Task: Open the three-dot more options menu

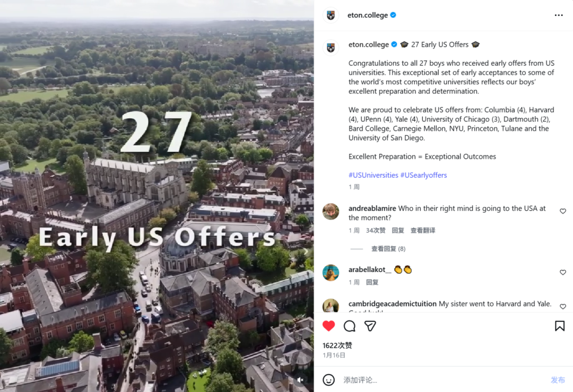Action: [558, 15]
